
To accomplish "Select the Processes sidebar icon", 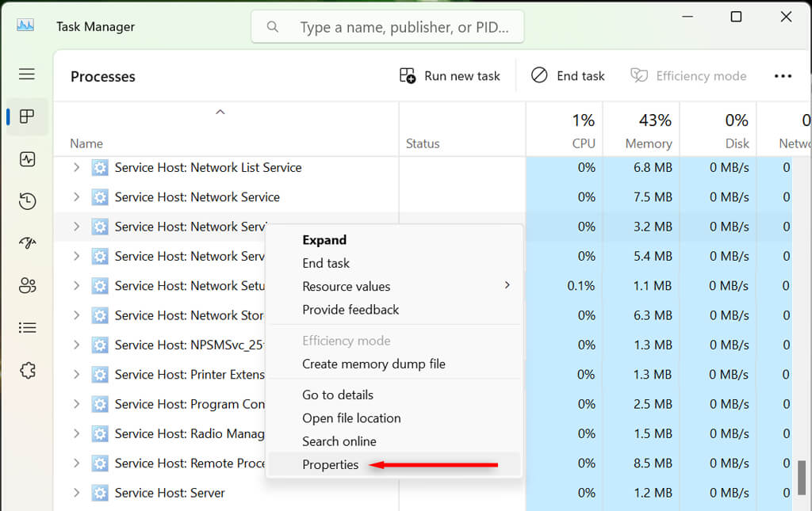I will click(x=26, y=116).
